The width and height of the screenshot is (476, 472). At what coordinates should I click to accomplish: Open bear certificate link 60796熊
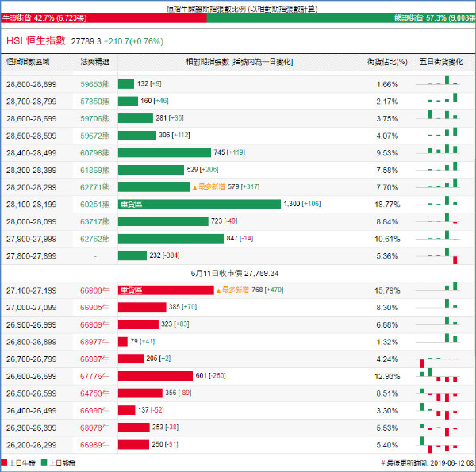click(94, 152)
